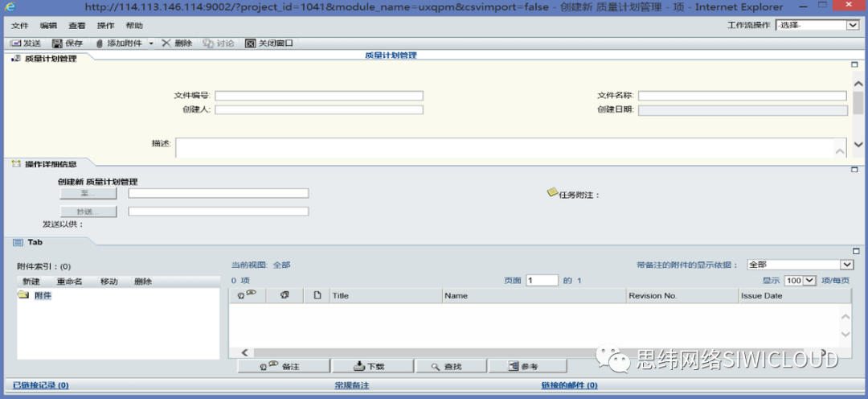Screen dimensions: 868x399
Task: Click the description box scroll up arrow
Action: [x=840, y=151]
